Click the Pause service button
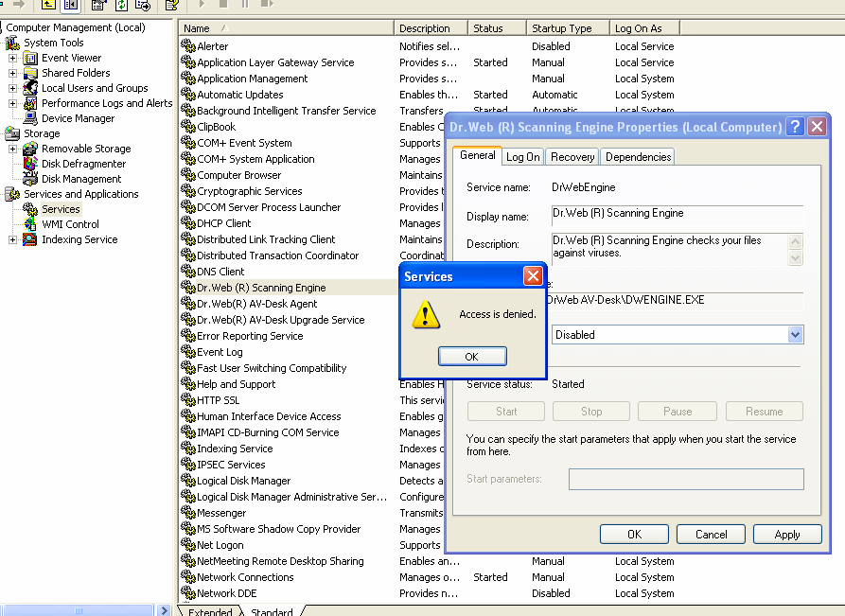The width and height of the screenshot is (845, 616). 678,412
